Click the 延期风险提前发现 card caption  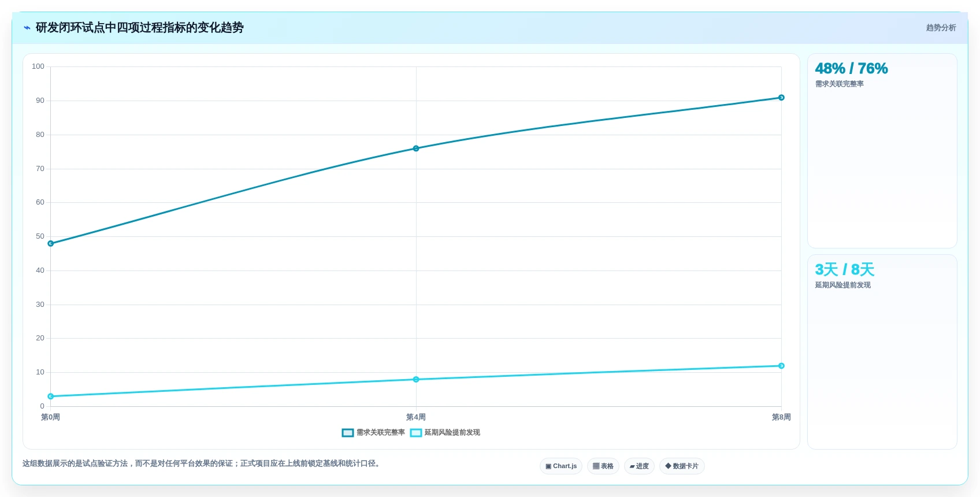click(842, 285)
